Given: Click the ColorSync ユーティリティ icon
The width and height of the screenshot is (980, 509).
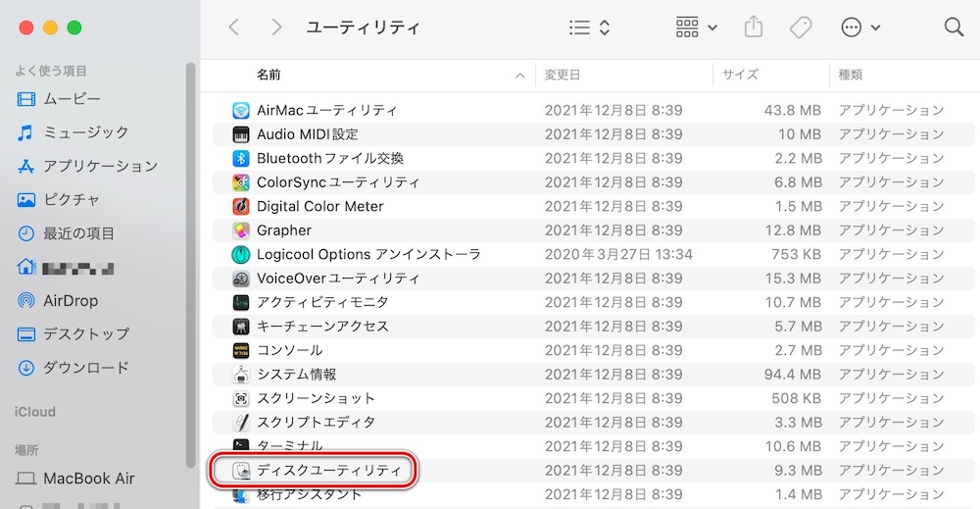Looking at the screenshot, I should point(241,182).
